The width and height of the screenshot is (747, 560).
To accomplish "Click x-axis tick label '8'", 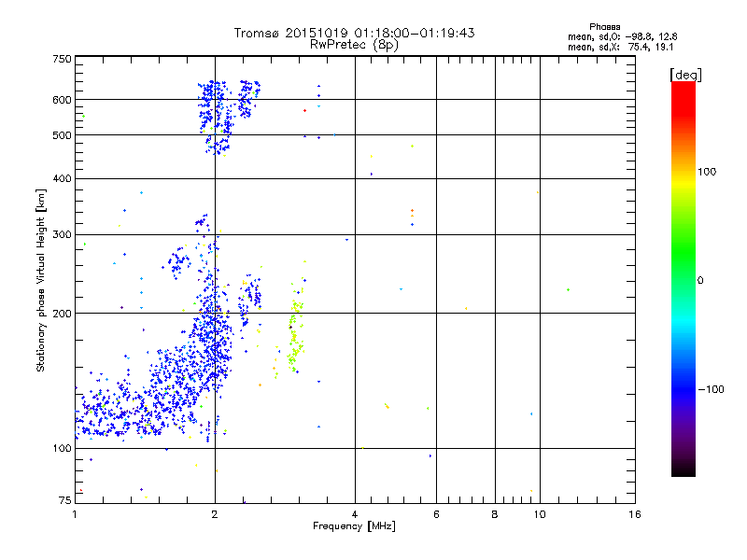I will click(x=495, y=514).
